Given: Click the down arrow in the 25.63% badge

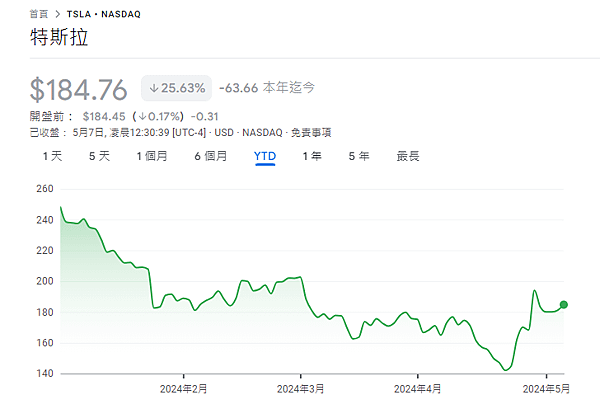Looking at the screenshot, I should (154, 88).
